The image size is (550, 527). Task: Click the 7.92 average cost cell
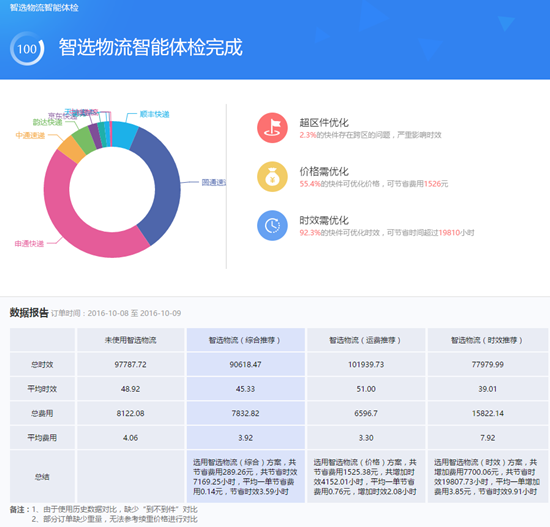(x=488, y=438)
